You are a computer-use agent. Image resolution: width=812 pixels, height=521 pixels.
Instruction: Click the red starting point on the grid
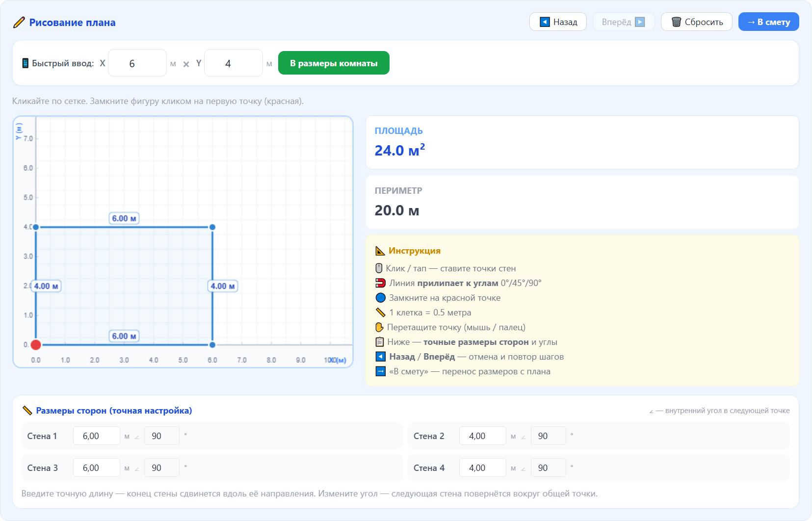coord(36,345)
